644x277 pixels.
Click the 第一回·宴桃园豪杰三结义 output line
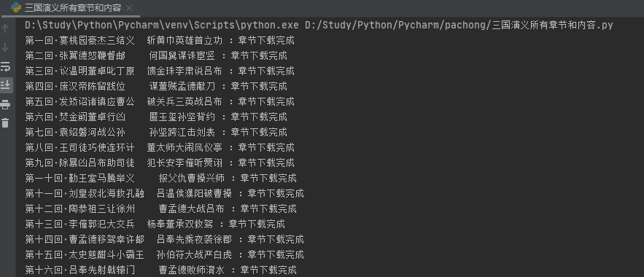point(160,40)
